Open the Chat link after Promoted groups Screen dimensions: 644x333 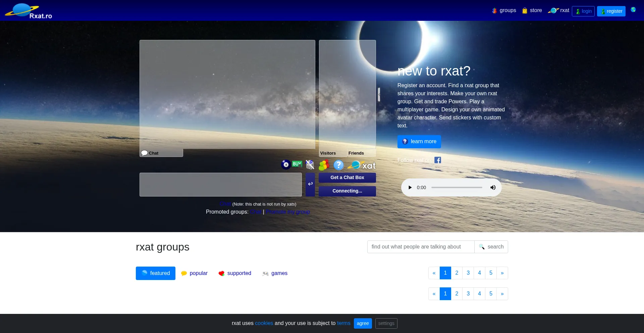[x=256, y=212]
